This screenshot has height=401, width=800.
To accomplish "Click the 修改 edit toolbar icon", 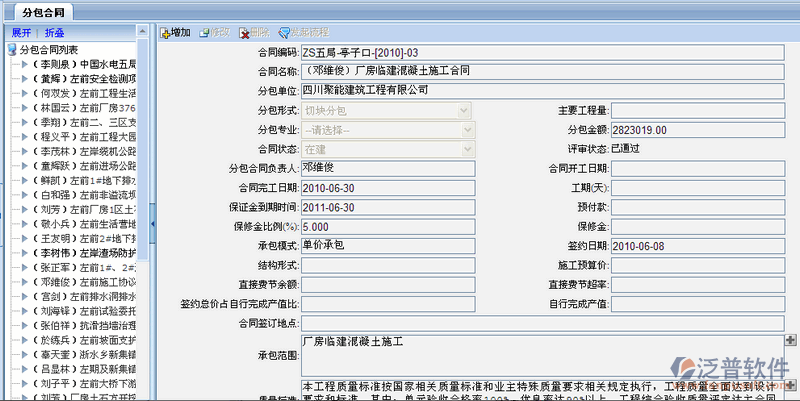I will [x=205, y=33].
